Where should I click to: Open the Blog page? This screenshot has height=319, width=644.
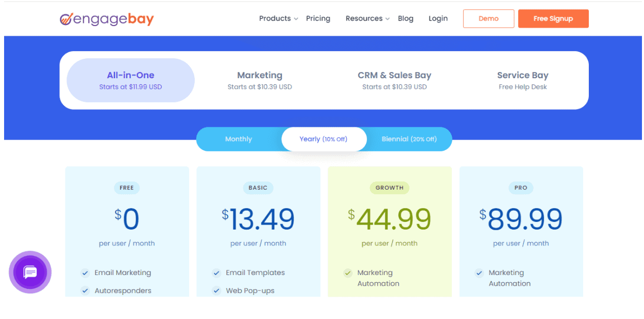point(405,18)
